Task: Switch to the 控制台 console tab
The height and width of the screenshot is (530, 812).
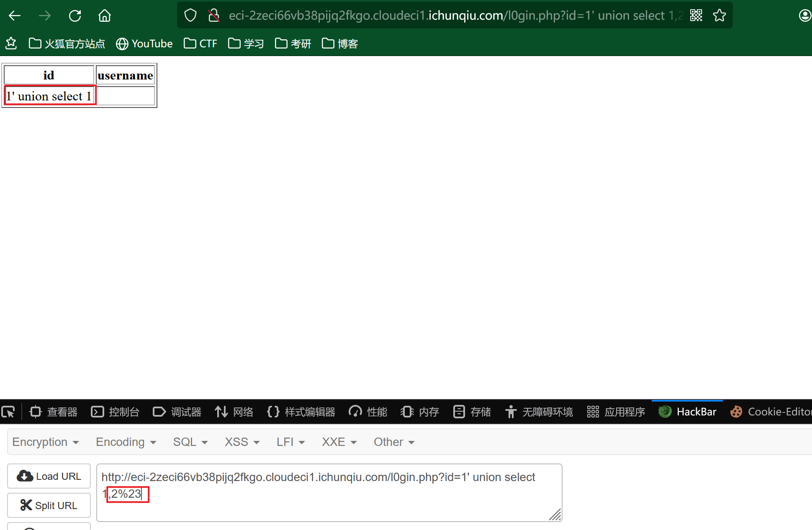Action: pyautogui.click(x=115, y=412)
